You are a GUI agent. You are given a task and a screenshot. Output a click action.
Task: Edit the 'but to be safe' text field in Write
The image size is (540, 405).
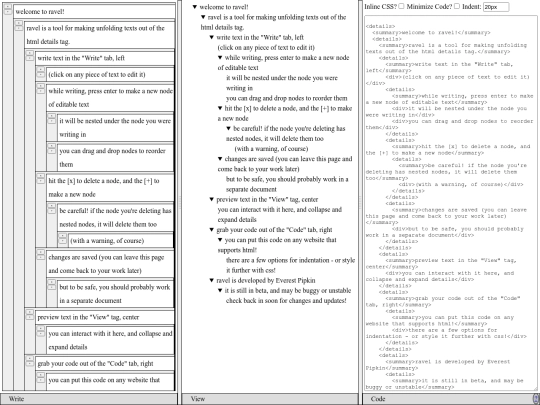pos(115,294)
